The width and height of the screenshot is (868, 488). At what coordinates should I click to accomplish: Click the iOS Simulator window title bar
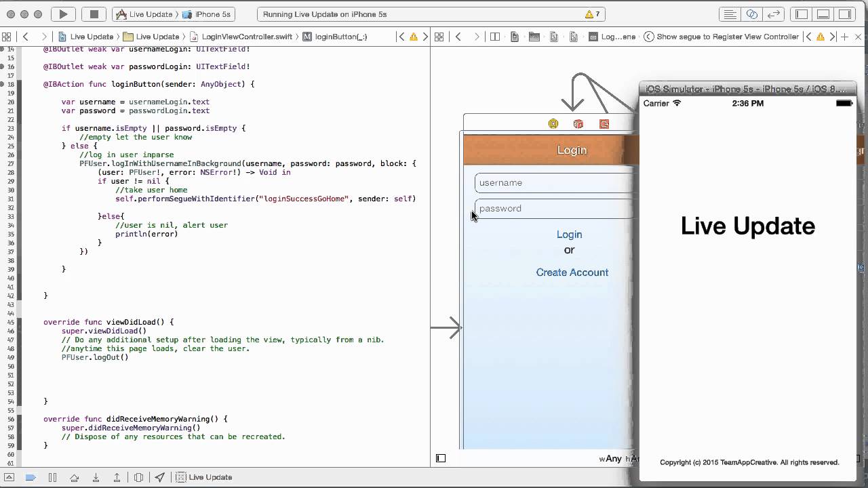point(748,89)
